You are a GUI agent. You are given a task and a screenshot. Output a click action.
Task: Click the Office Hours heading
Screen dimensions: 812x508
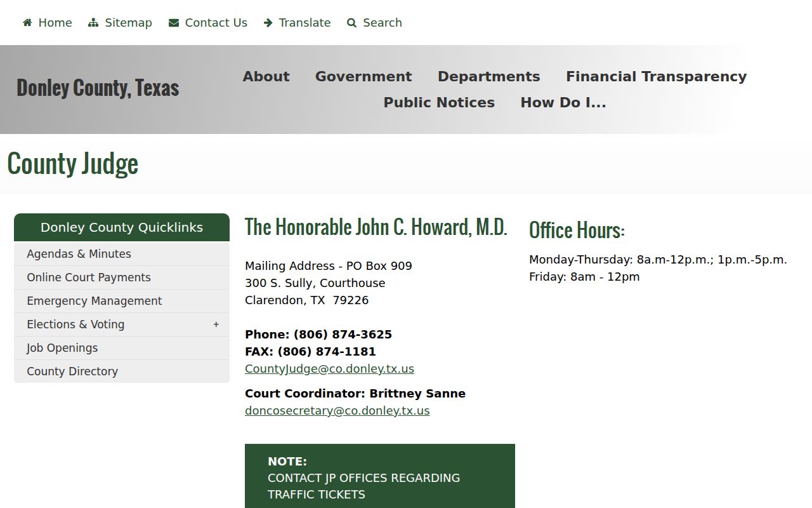pyautogui.click(x=577, y=230)
